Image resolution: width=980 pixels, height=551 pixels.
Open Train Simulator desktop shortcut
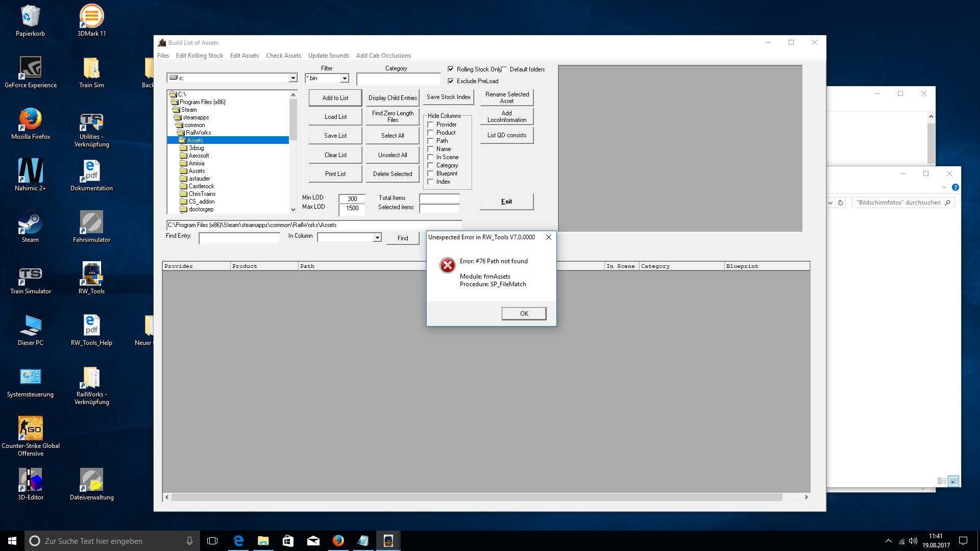(x=30, y=275)
